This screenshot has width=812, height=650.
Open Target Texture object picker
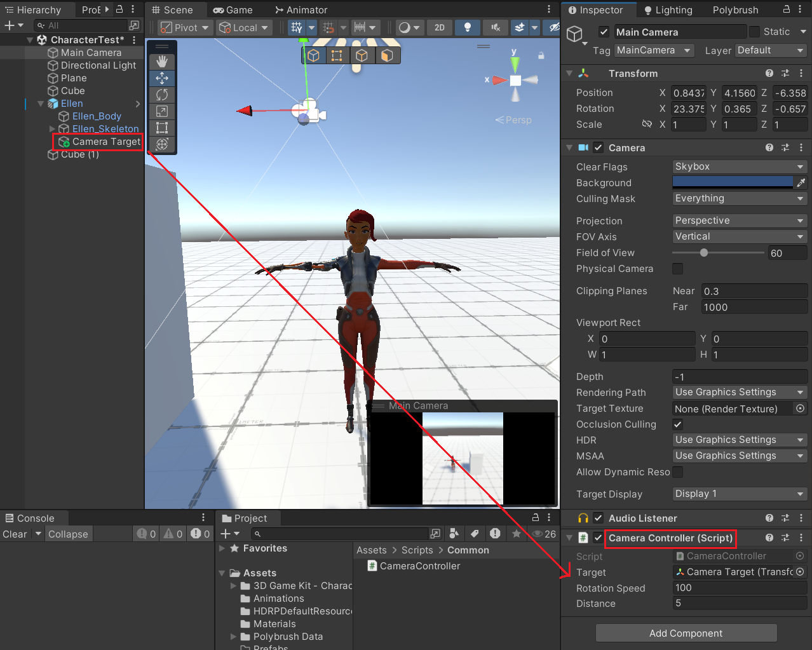point(801,409)
